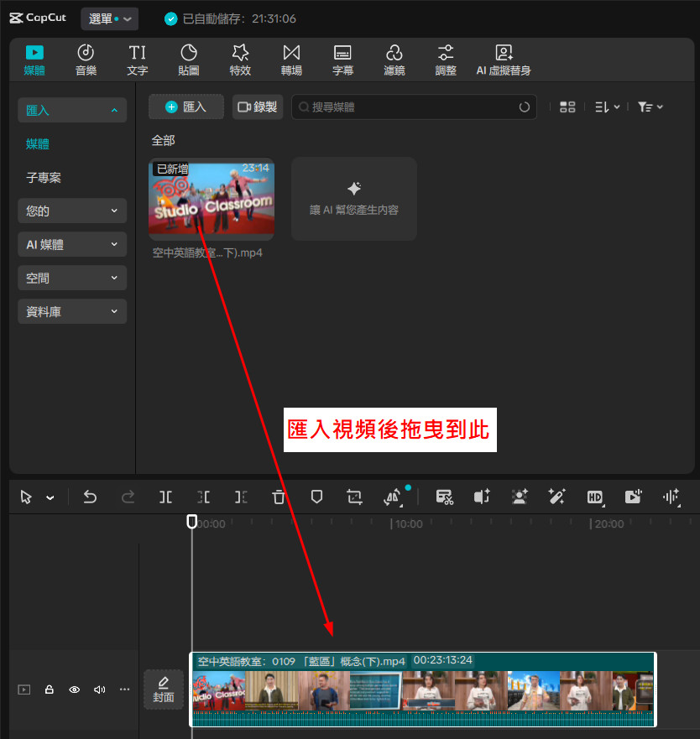Open the 濾鏡 filters panel
700x739 pixels.
point(394,60)
